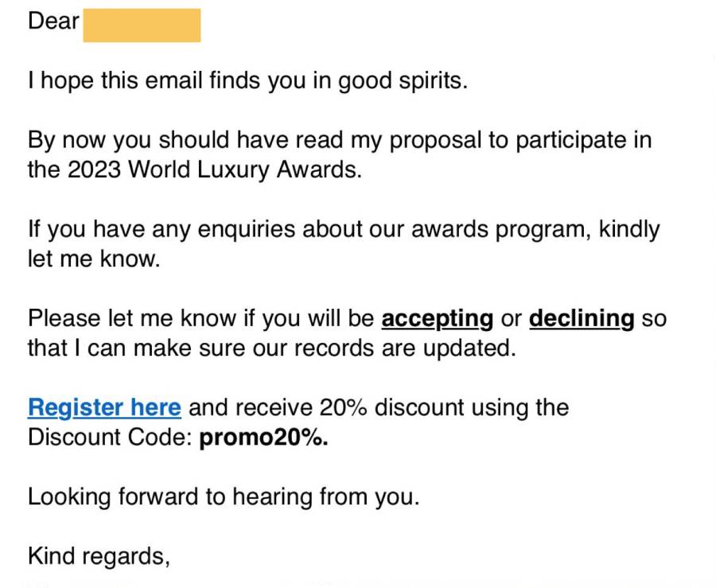Click the phrase records are updated
The height and width of the screenshot is (588, 716).
[x=405, y=349]
